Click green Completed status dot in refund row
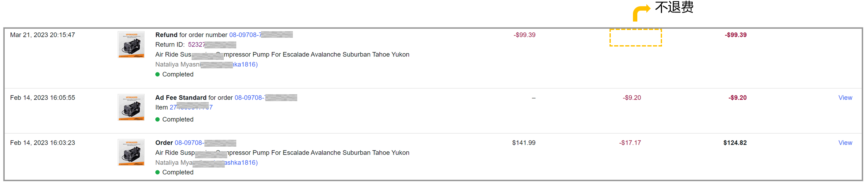The height and width of the screenshot is (186, 868). tap(157, 74)
